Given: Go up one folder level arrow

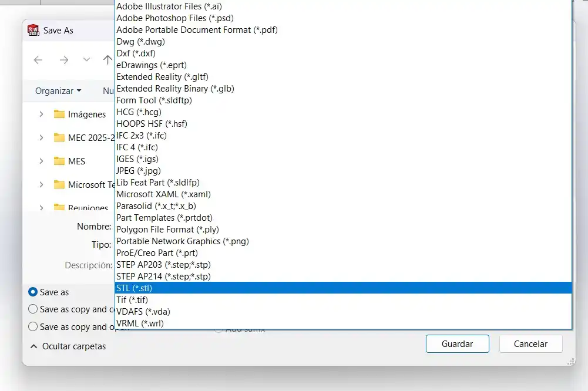Looking at the screenshot, I should pos(107,60).
